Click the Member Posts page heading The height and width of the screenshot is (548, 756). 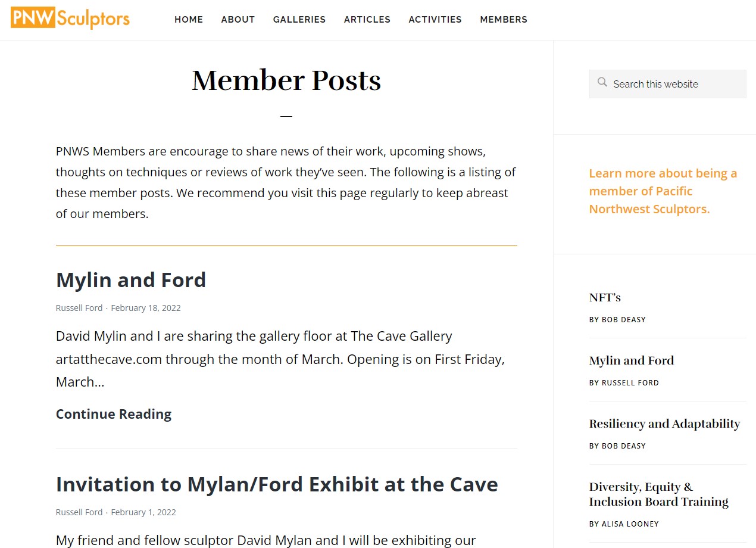[286, 80]
